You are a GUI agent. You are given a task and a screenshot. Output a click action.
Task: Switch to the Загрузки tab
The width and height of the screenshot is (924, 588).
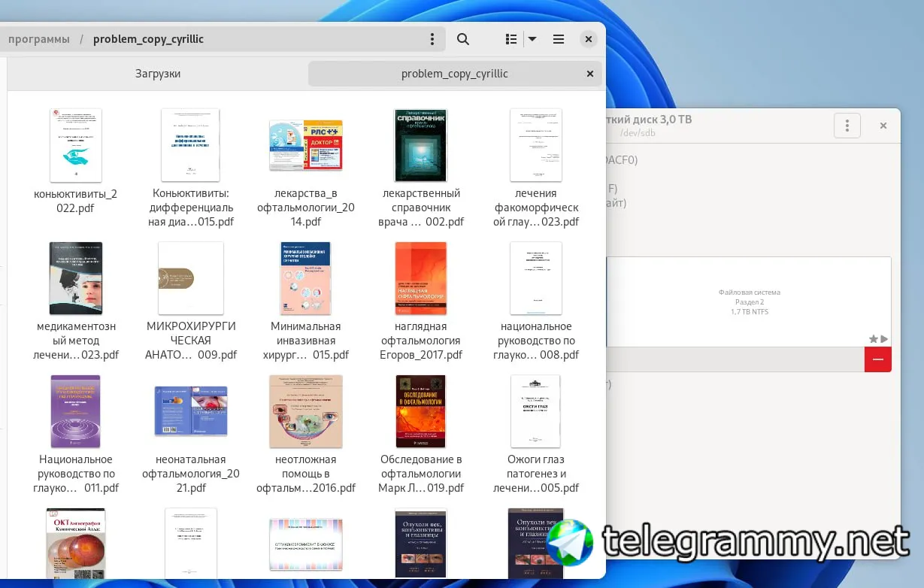pos(158,74)
